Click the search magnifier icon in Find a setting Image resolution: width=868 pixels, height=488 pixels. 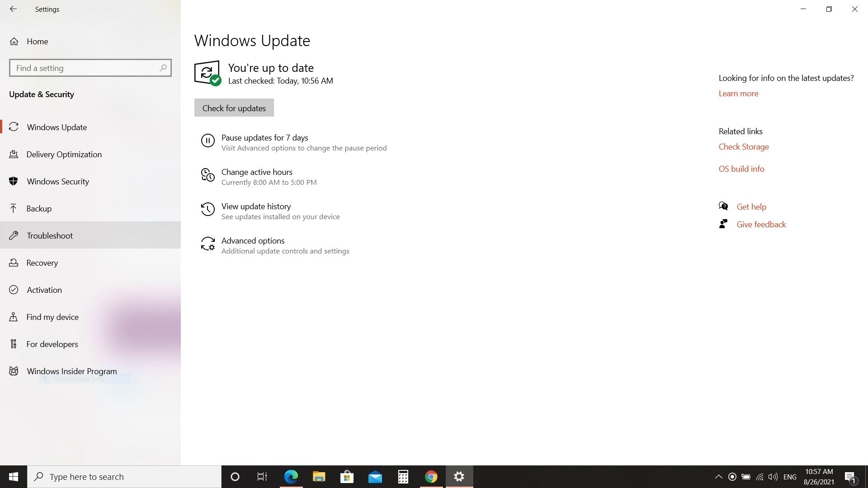click(x=163, y=68)
